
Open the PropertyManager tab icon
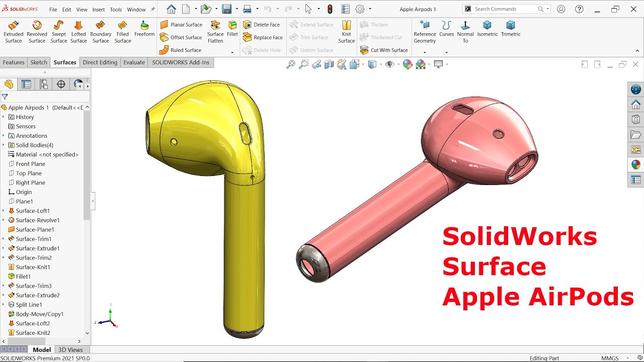tap(26, 84)
